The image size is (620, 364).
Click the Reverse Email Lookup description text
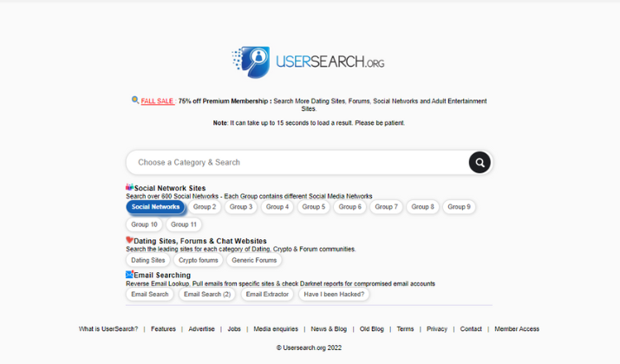click(x=280, y=283)
